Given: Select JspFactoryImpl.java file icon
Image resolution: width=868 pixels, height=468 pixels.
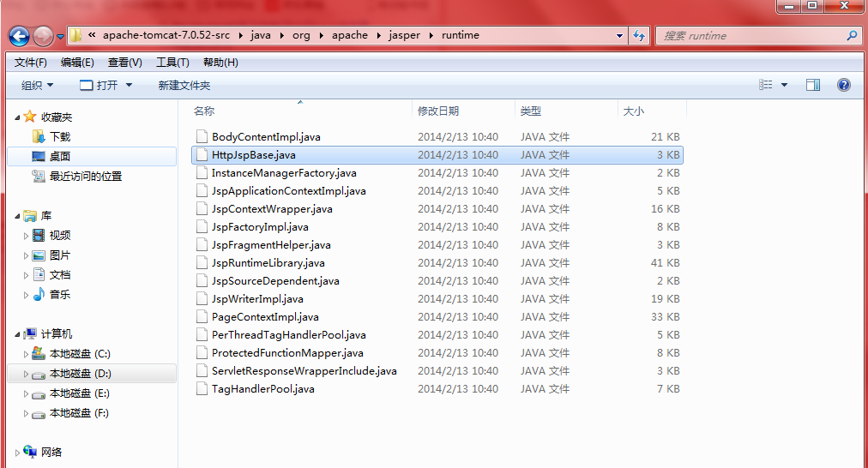Looking at the screenshot, I should [x=202, y=227].
